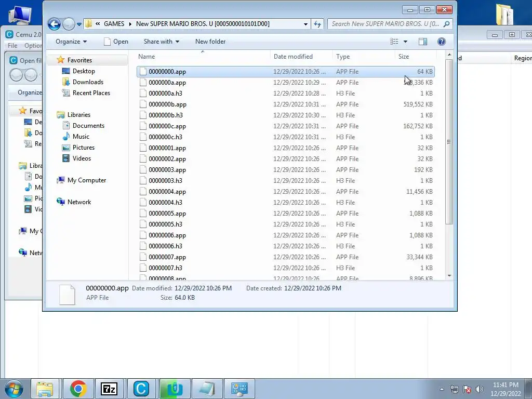Open the Pictures library
532x399 pixels.
click(x=84, y=147)
